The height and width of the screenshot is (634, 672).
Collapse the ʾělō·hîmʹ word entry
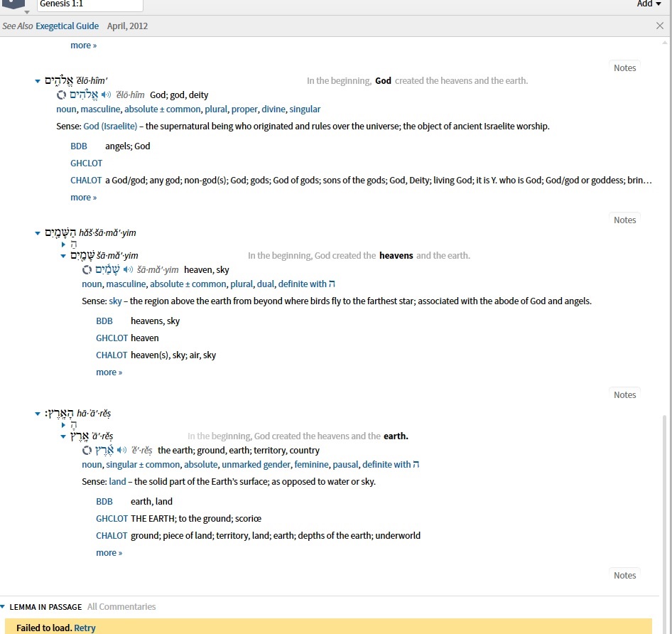pos(38,80)
